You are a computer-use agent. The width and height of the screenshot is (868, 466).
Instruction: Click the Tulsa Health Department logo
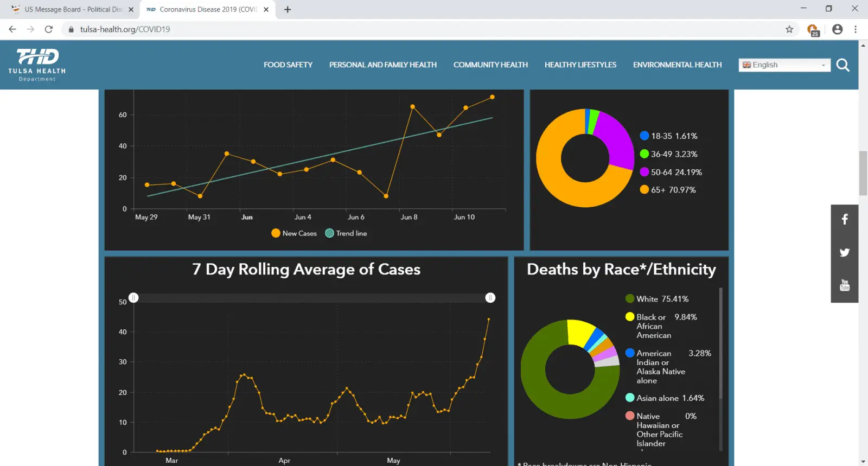point(37,65)
